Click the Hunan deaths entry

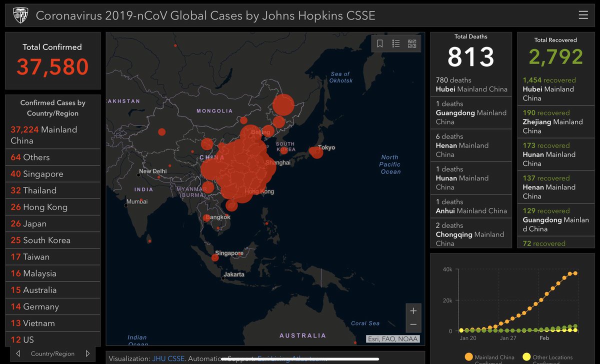(x=471, y=178)
